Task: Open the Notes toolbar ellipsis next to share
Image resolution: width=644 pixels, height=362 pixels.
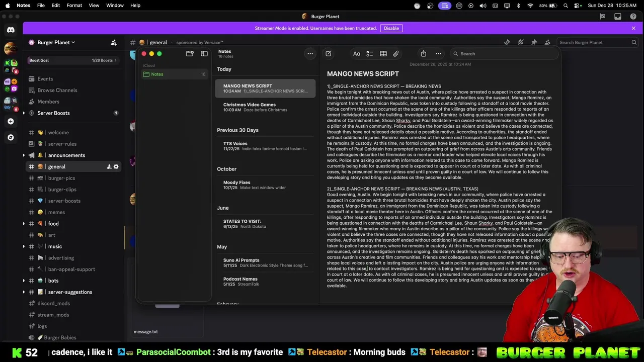Action: (438, 54)
